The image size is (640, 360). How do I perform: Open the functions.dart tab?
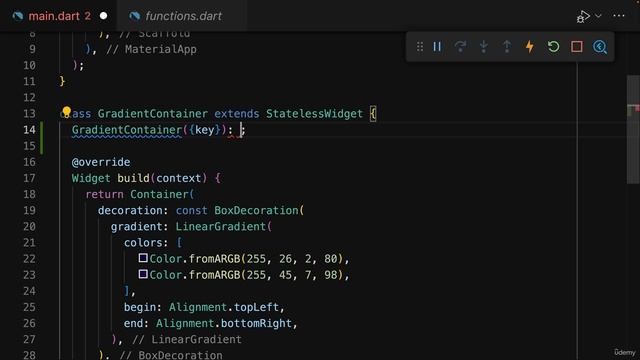coord(183,16)
